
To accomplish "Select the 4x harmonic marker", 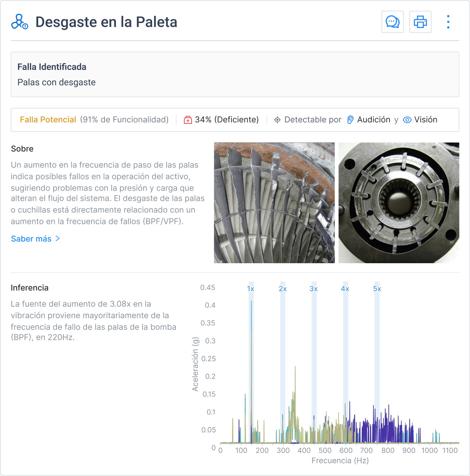I will [x=345, y=289].
